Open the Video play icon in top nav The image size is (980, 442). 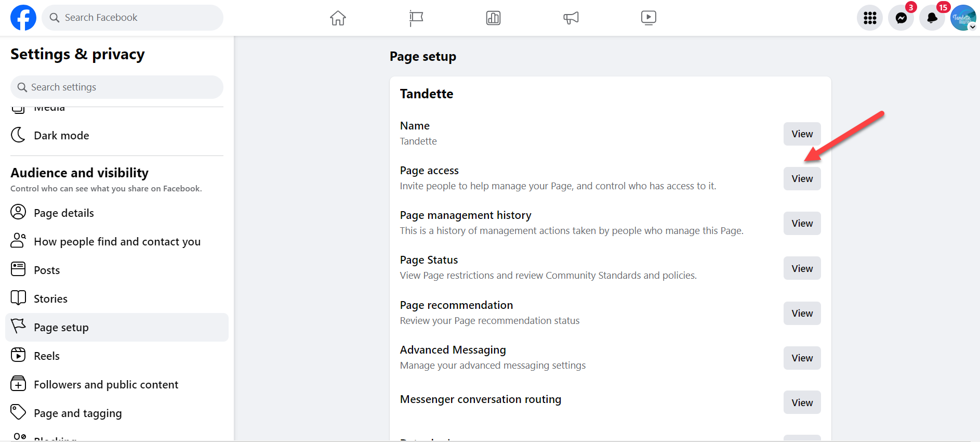coord(648,18)
